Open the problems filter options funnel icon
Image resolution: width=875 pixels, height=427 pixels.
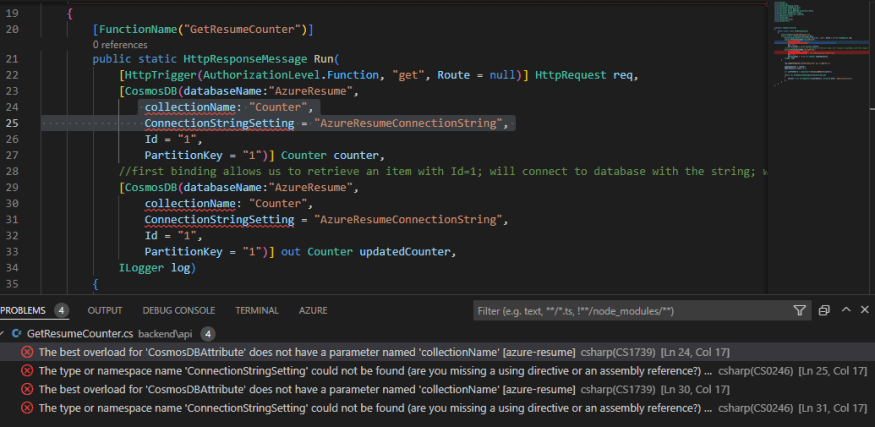799,310
